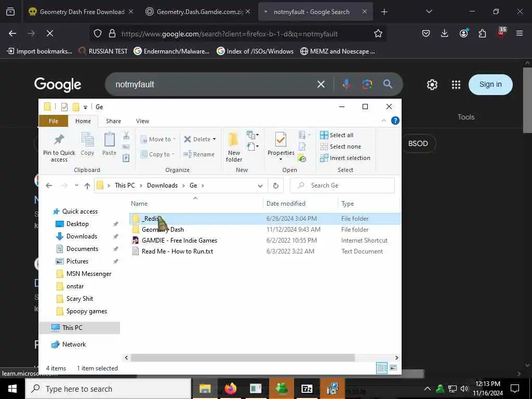Switch to Geometry Dash Free Download tab
Viewport: 532px width, 399px height.
coord(81,11)
